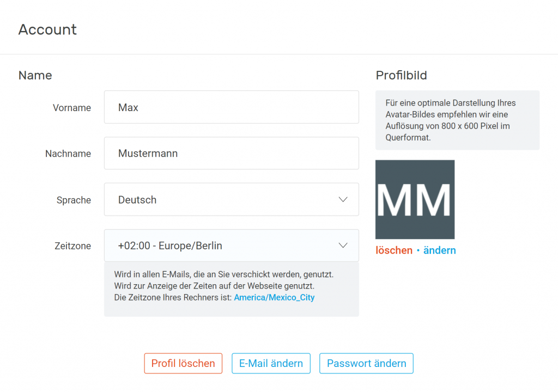The image size is (558, 392).
Task: Open the Sprache selector showing Deutsch
Action: (231, 200)
